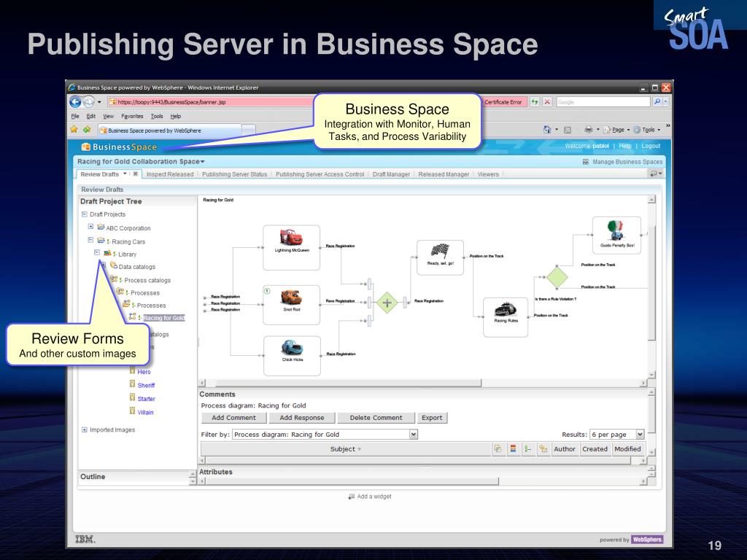Switch to Publishing Server Access Control tab
Screen dimensions: 747x560
(x=320, y=174)
